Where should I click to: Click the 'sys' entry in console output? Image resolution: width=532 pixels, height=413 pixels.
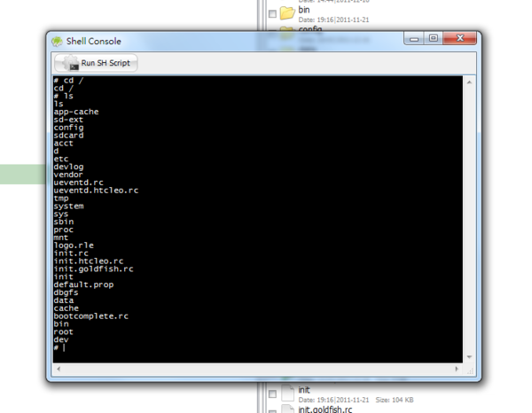tap(60, 214)
